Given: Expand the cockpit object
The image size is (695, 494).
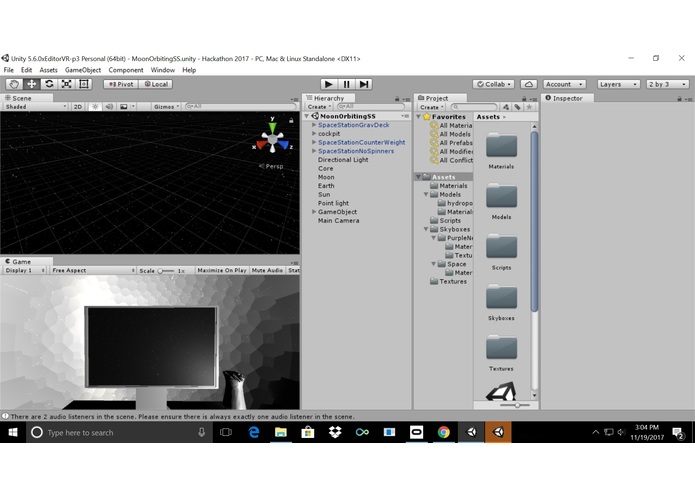Looking at the screenshot, I should pos(314,133).
